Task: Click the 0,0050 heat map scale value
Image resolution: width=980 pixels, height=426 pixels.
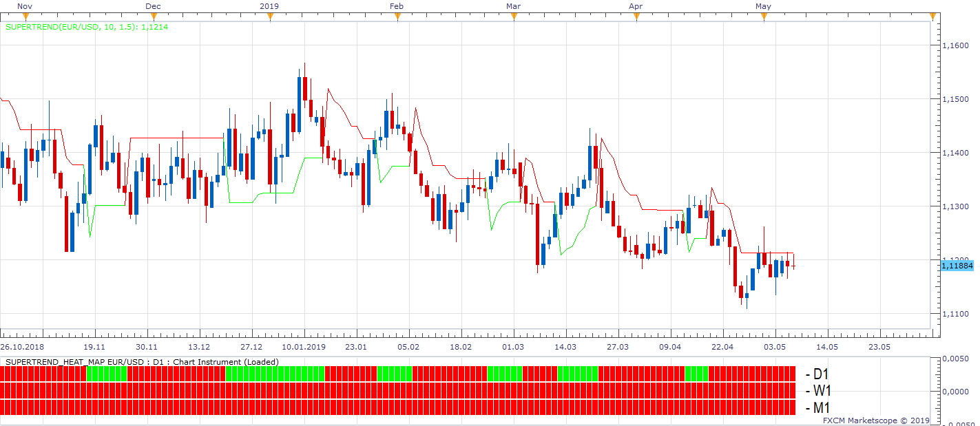Action: point(957,359)
